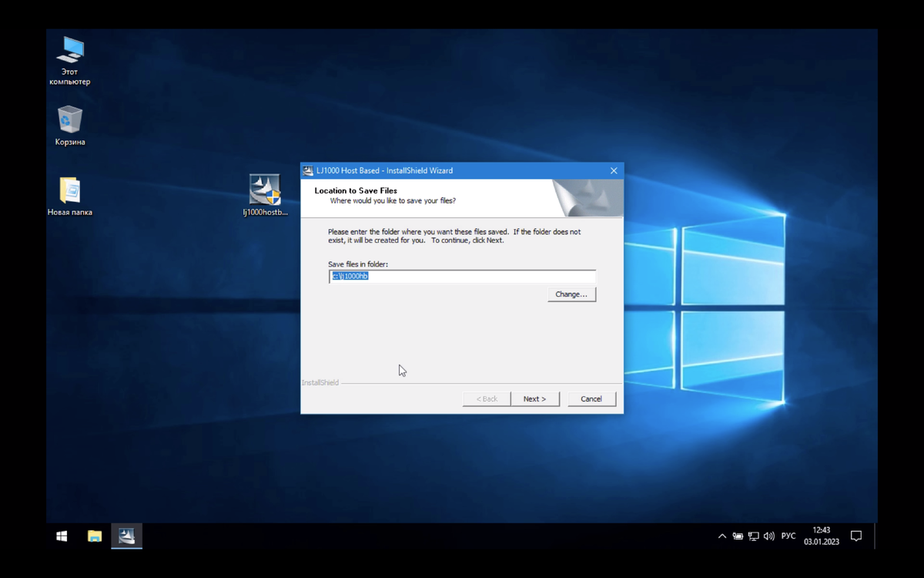Select the Новая папка folder icon
Viewport: 924px width, 578px height.
[70, 197]
